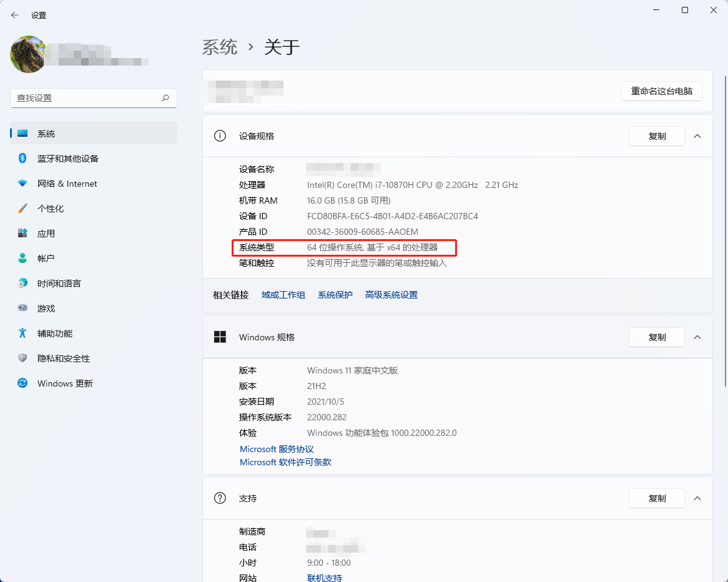Click the network Wi-Fi icon
The width and height of the screenshot is (728, 582).
[x=22, y=183]
